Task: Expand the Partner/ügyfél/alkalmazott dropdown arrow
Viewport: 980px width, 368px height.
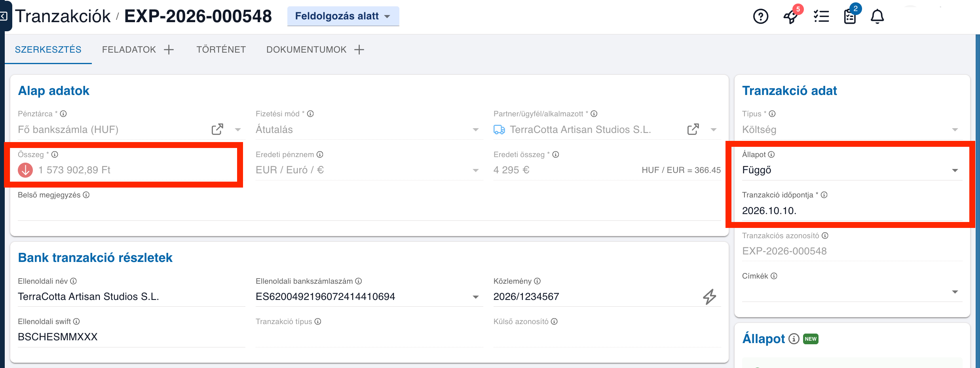Action: 714,130
